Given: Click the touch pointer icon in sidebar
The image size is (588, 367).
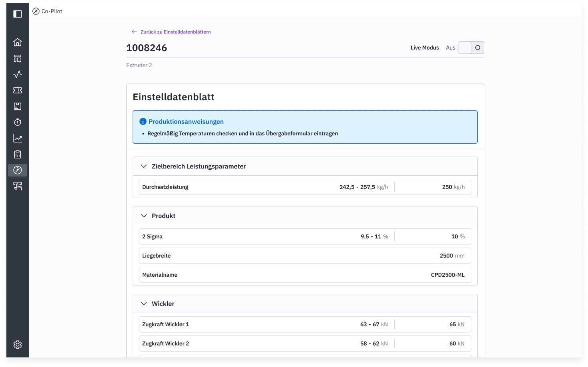Looking at the screenshot, I should tap(18, 186).
